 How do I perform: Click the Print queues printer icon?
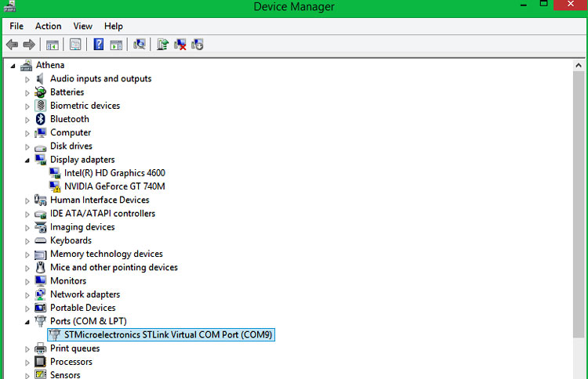pos(40,348)
